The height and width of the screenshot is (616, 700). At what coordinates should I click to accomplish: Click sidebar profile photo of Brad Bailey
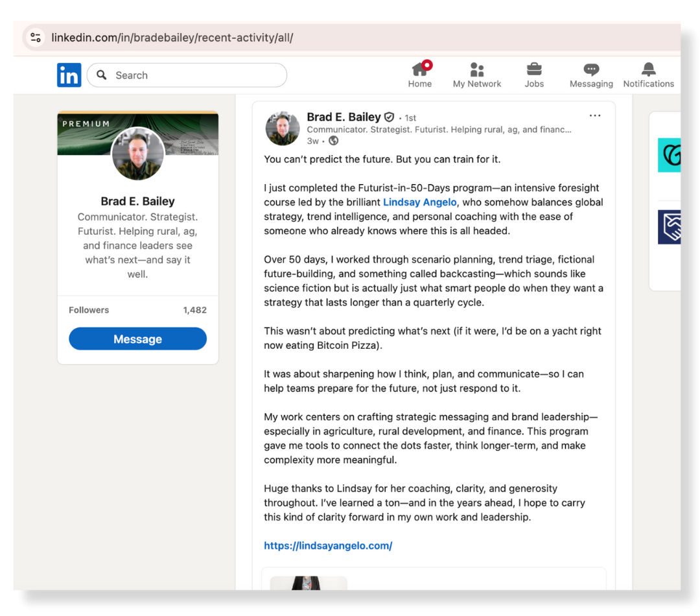point(137,154)
